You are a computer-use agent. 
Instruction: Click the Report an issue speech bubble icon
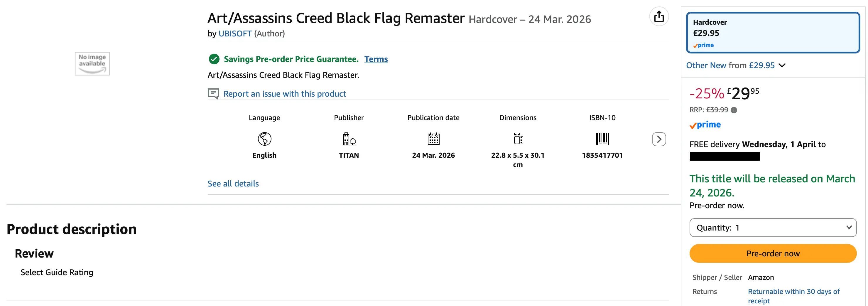(213, 93)
